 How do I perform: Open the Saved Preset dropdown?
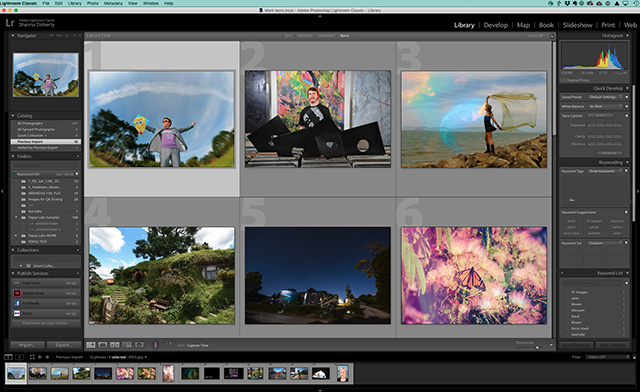coord(606,97)
